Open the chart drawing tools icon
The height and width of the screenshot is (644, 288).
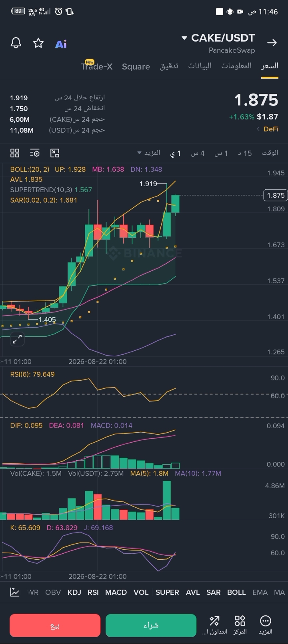point(55,153)
